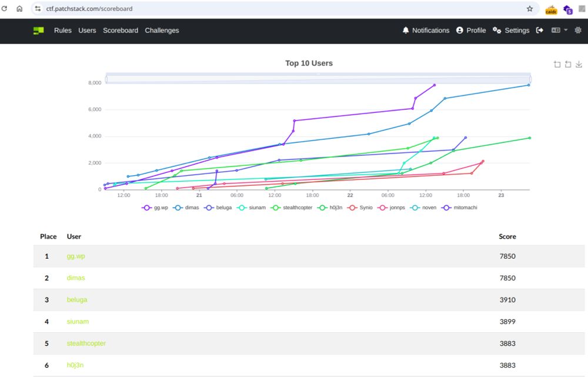
Task: Open beluga user profile link
Action: click(x=77, y=300)
